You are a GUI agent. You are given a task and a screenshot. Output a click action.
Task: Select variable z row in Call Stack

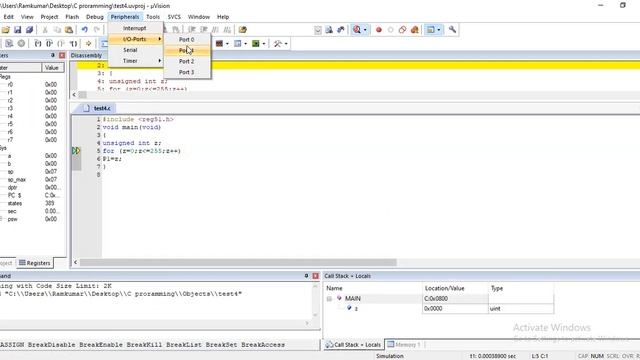pos(439,309)
